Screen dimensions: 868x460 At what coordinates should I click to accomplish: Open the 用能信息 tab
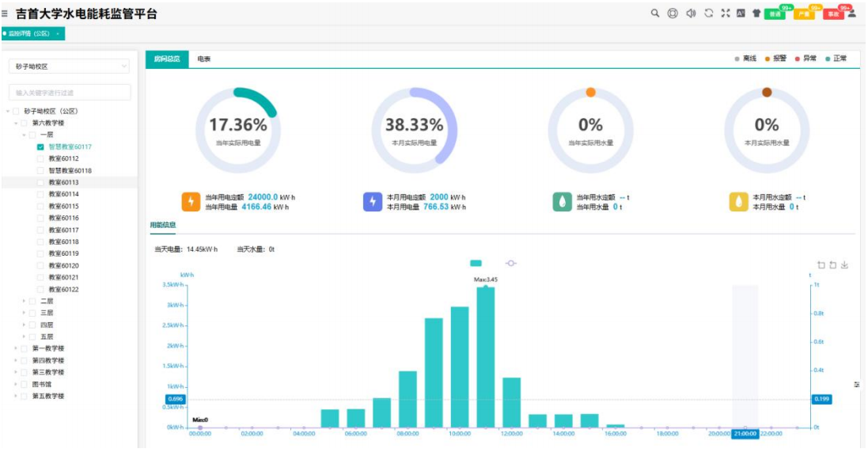pyautogui.click(x=163, y=225)
